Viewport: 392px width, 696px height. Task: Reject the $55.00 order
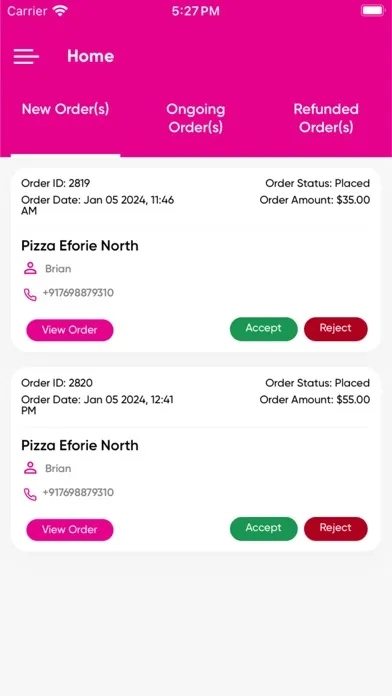tap(336, 528)
